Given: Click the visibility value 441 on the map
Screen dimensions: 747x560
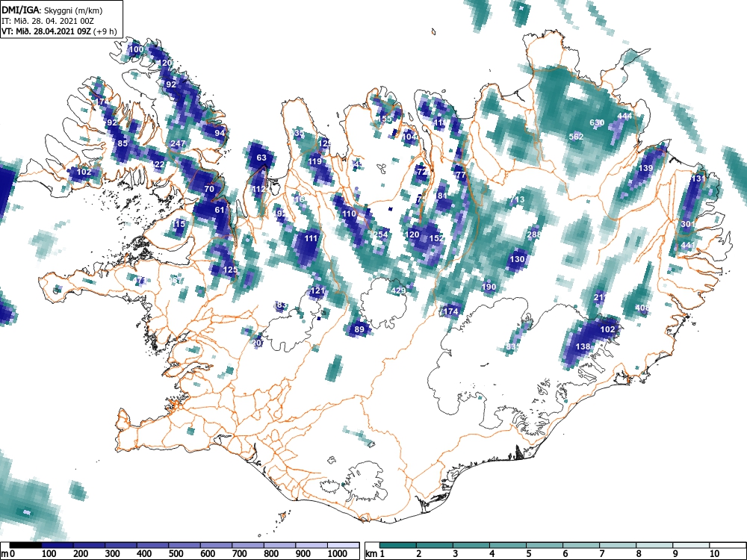Looking at the screenshot, I should pos(687,245).
